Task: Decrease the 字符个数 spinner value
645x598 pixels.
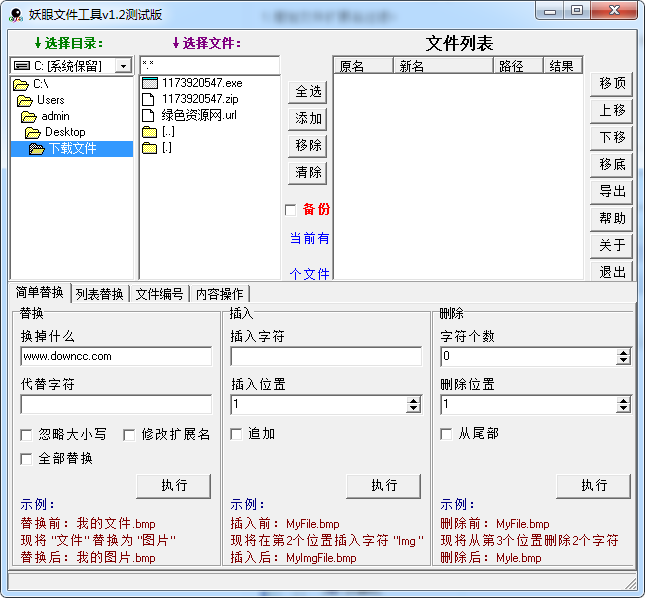Action: tap(624, 360)
